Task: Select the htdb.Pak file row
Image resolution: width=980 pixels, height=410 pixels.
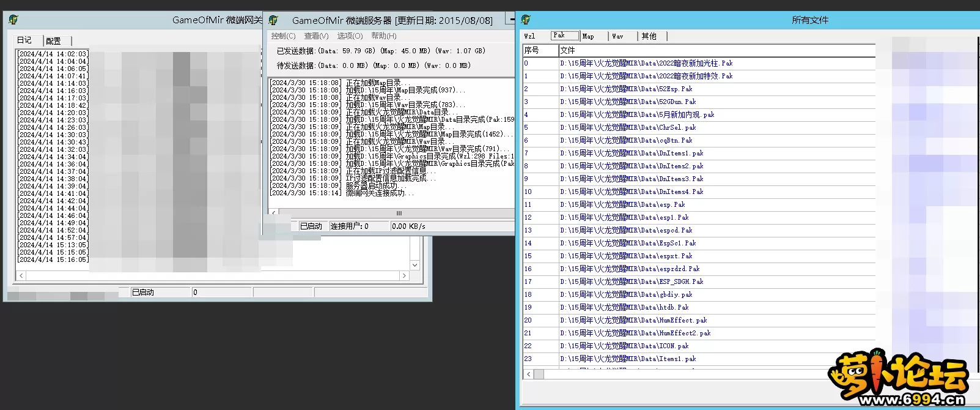Action: 699,307
